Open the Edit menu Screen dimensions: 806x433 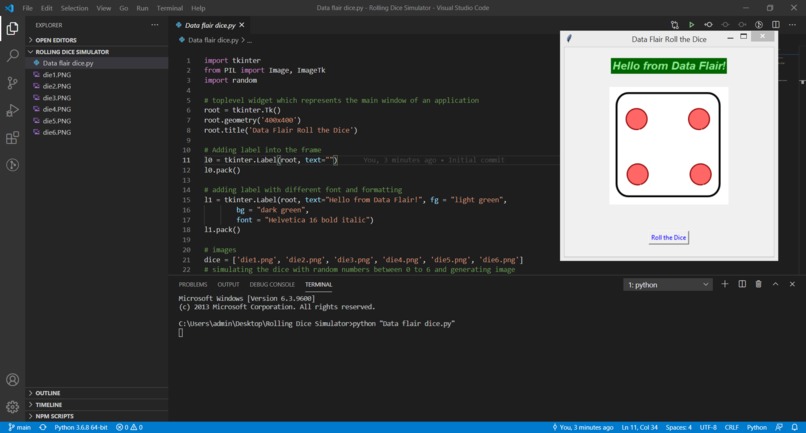[47, 8]
